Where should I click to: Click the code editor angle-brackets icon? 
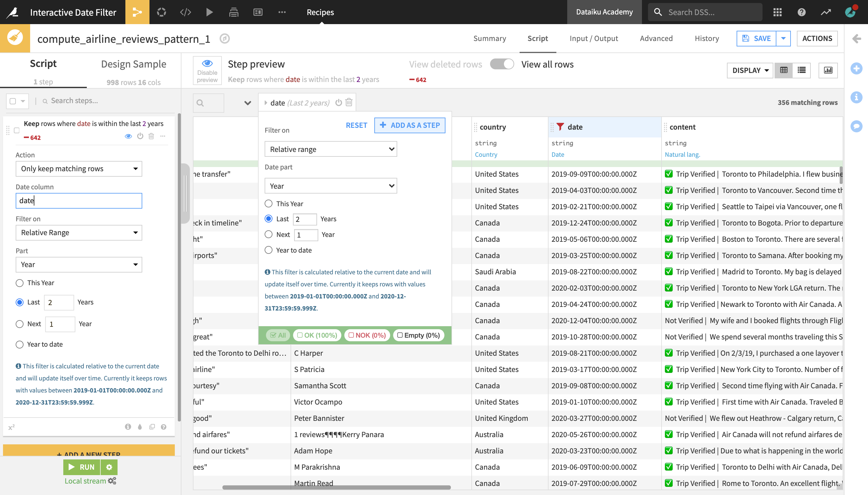186,11
